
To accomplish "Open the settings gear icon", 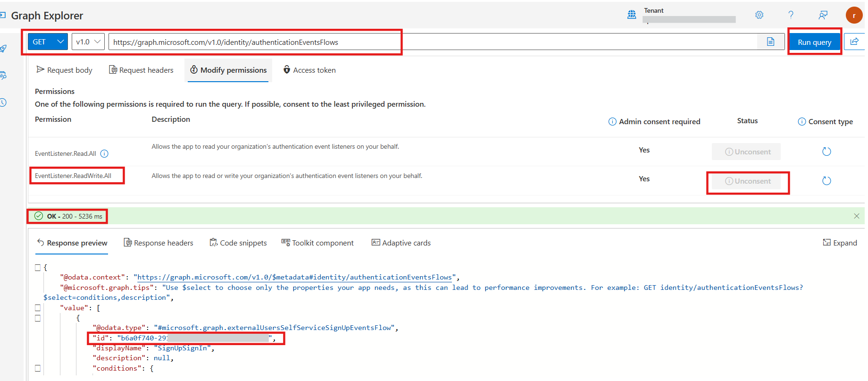I will click(x=759, y=15).
